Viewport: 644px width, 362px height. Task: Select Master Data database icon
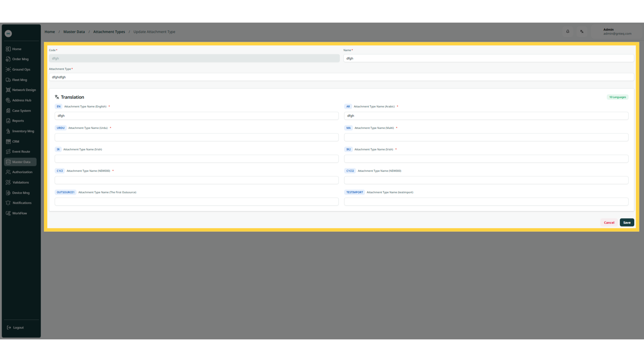[x=8, y=162]
